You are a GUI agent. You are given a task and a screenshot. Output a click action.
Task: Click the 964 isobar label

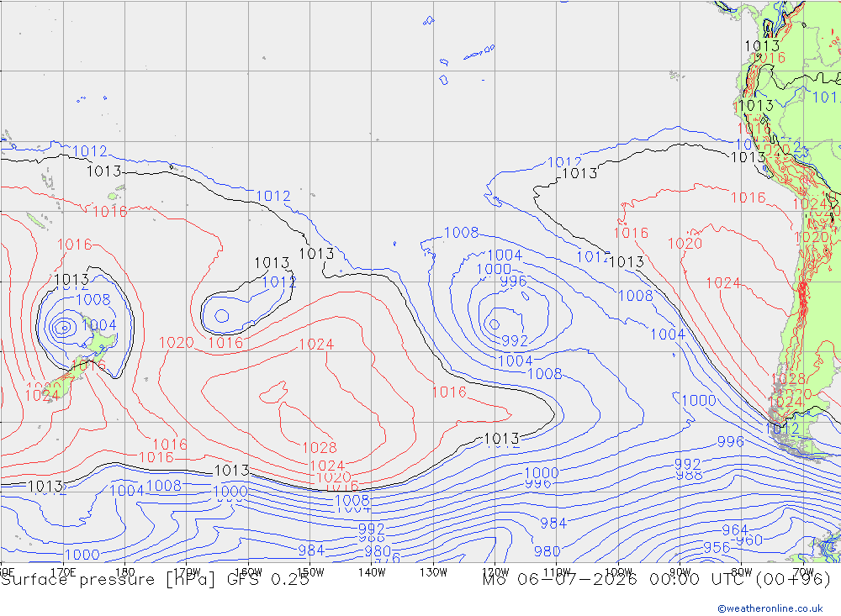click(x=735, y=530)
